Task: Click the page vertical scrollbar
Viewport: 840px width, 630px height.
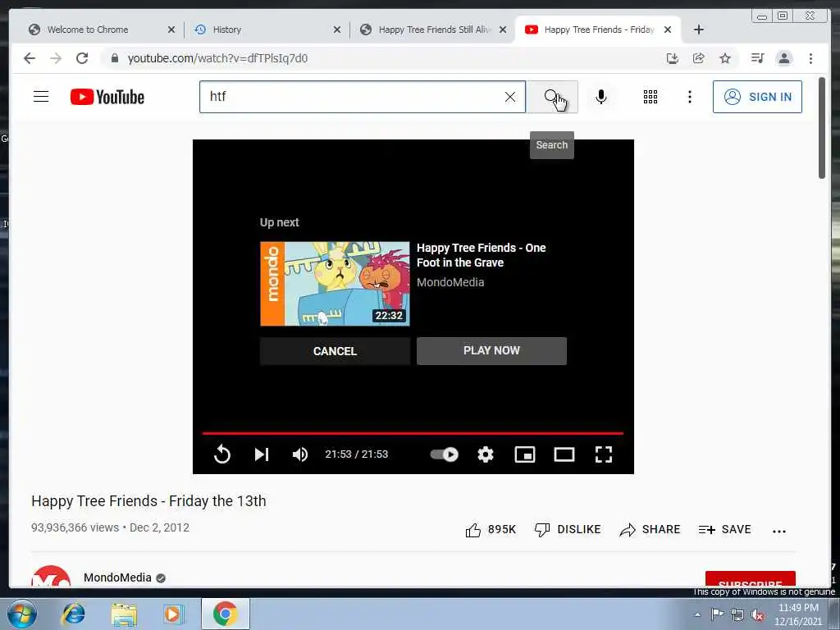Action: [x=822, y=128]
